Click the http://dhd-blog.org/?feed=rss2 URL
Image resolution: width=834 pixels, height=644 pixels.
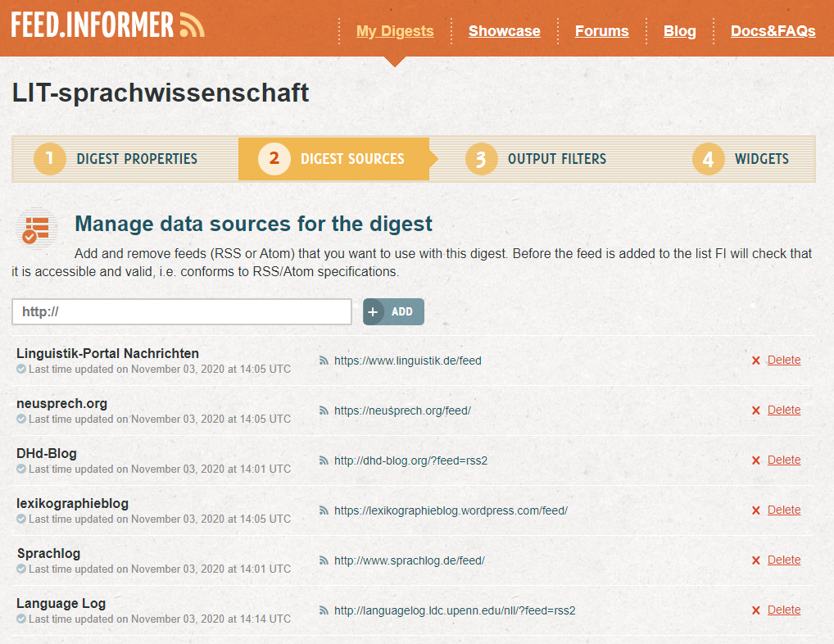tap(410, 460)
